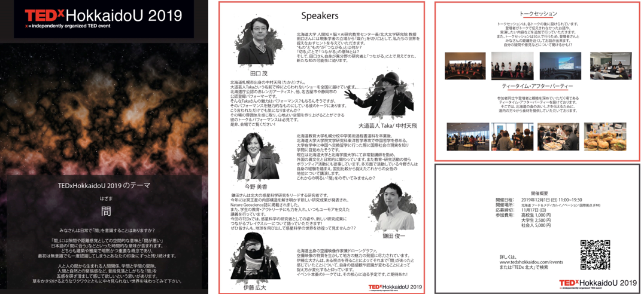This screenshot has width=644, height=294.
Task: Click the text または「TEDx 北大」で検索
Action: click(523, 267)
